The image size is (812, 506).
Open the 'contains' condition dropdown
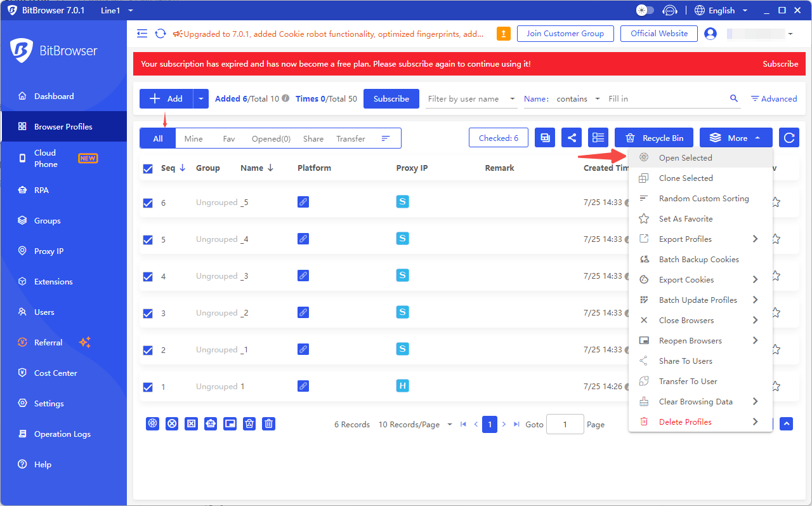tap(578, 99)
